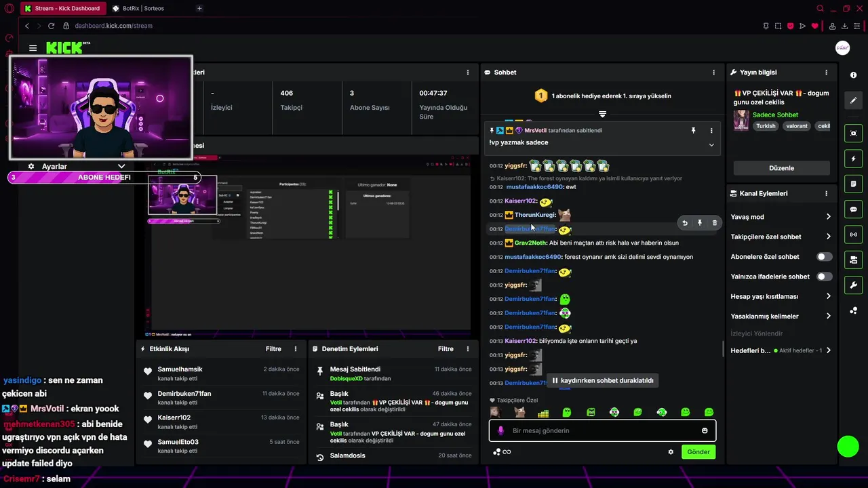Viewport: 868px width, 488px height.
Task: Open Kanal Eylemleri three-dot menu
Action: tap(826, 193)
